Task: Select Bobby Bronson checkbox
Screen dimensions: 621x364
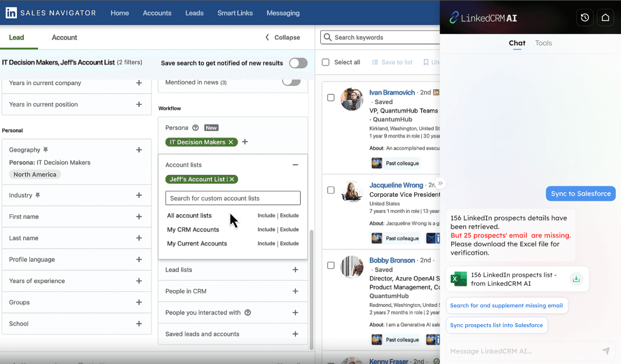Action: (331, 265)
